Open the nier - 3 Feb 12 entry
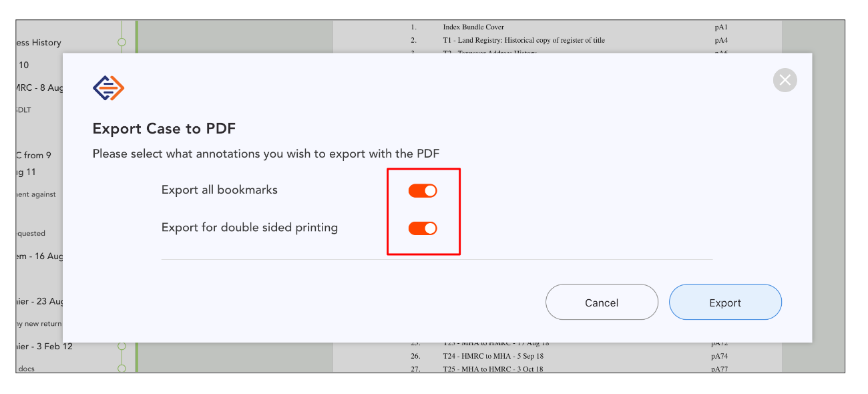The width and height of the screenshot is (868, 394). [44, 346]
